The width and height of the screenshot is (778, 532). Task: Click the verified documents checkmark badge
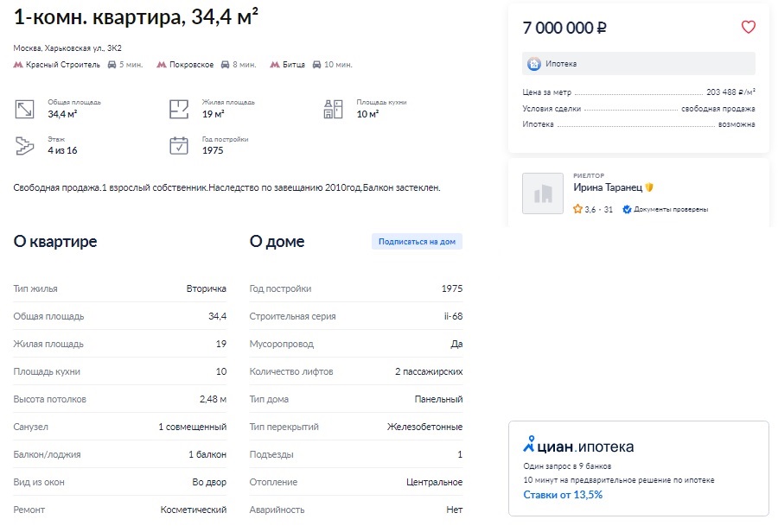pos(627,209)
